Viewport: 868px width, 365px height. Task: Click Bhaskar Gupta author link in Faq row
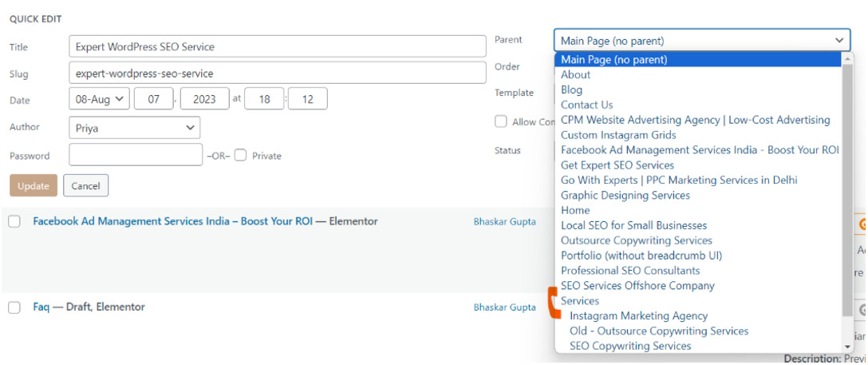pyautogui.click(x=504, y=307)
